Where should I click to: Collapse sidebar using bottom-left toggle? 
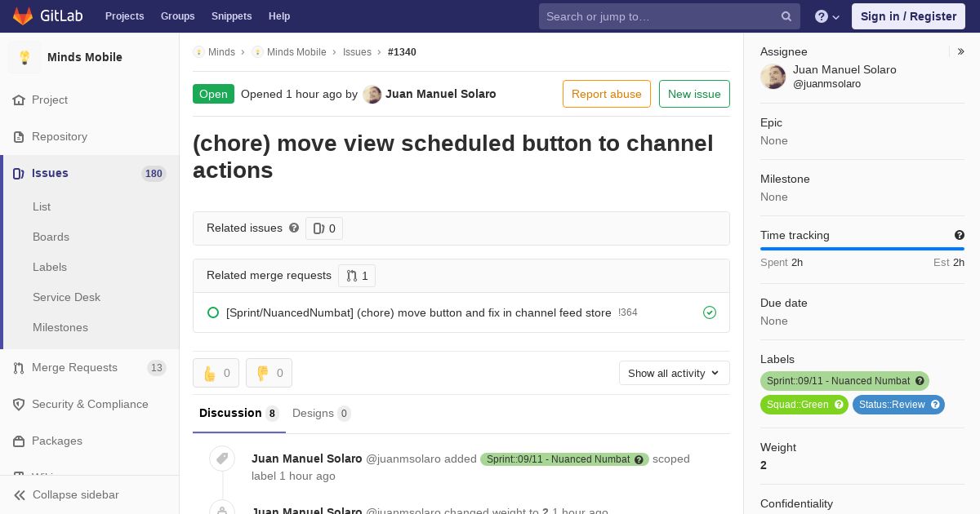point(67,494)
